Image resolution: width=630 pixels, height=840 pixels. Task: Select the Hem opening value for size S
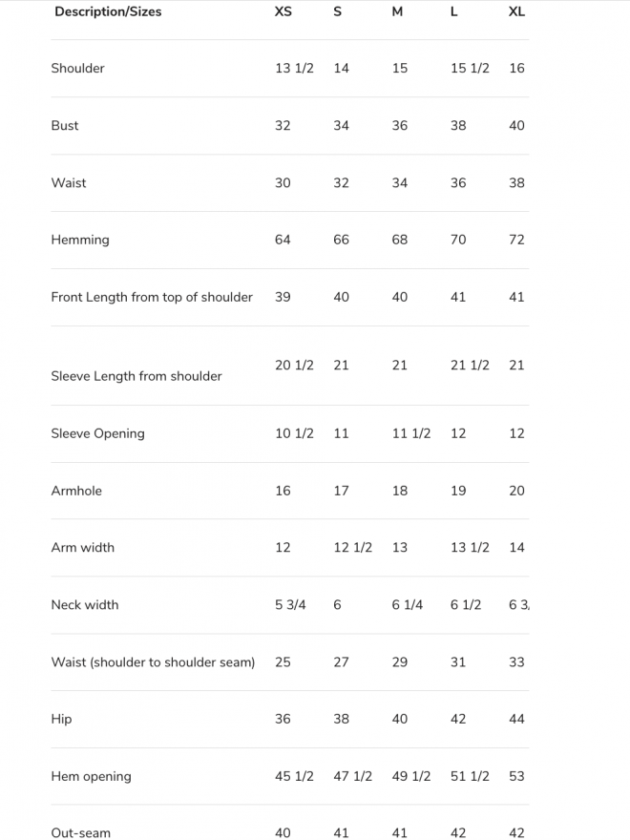click(352, 777)
